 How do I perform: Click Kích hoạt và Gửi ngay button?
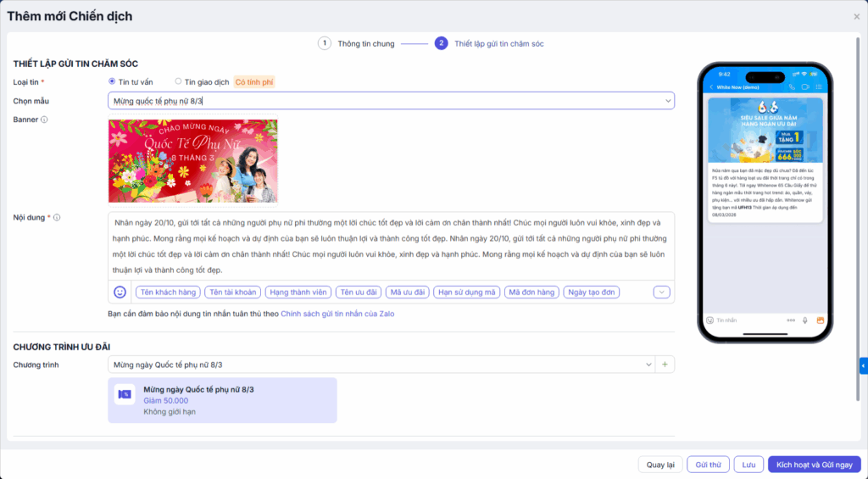click(814, 465)
